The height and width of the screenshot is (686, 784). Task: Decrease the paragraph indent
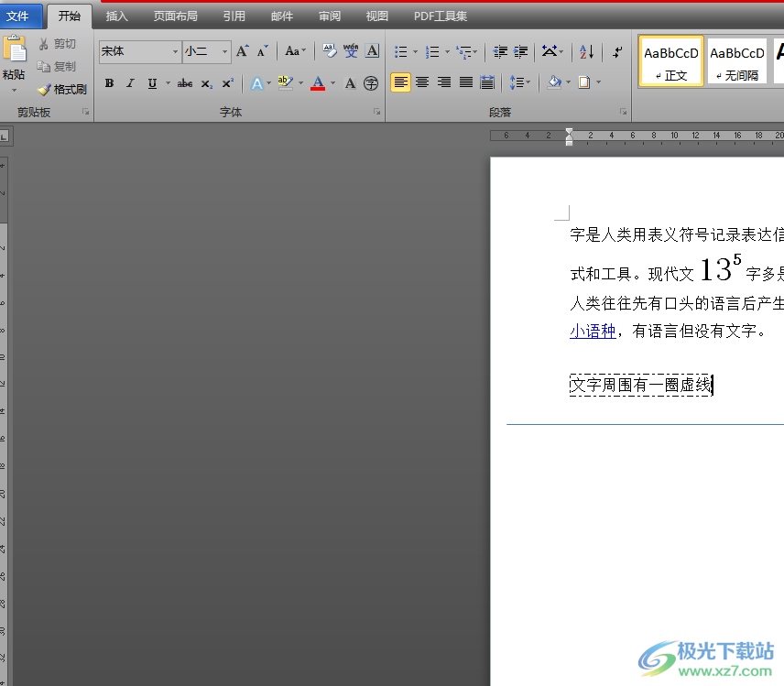coord(499,51)
